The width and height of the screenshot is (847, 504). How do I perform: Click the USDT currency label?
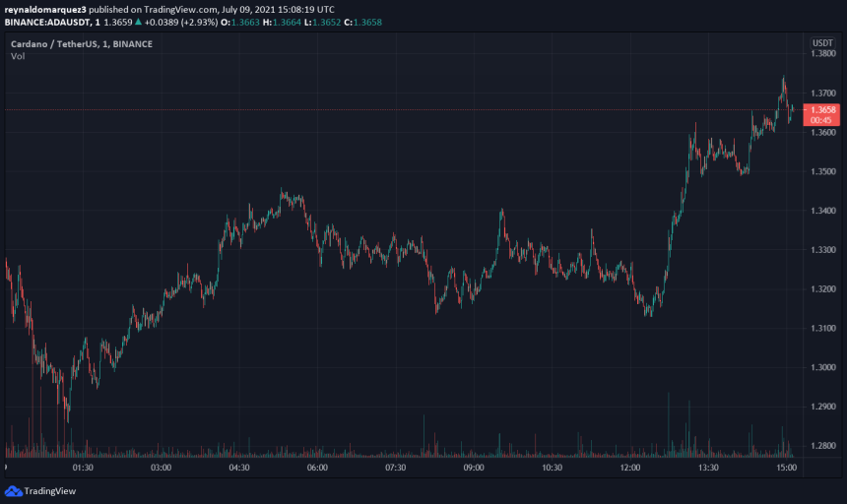point(822,43)
